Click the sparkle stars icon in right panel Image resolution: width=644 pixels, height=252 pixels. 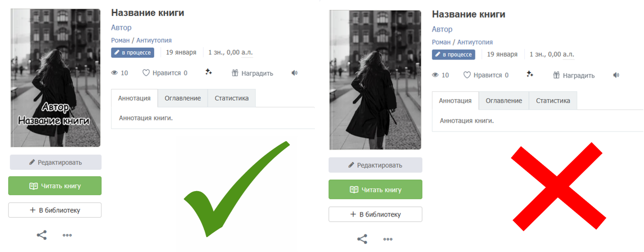[x=530, y=74]
